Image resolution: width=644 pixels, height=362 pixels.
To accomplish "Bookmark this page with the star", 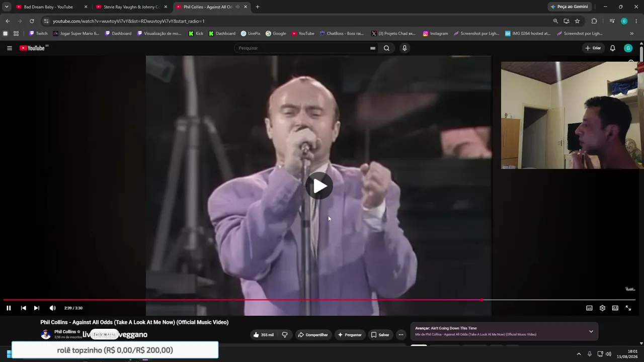I will [577, 21].
